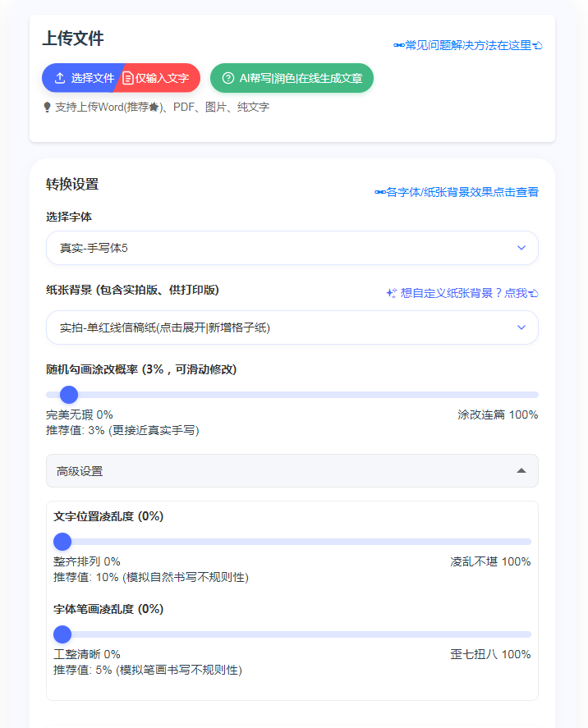Screen dimensions: 588x728
Task: Open 各字体/纸张背景效果点击查看 link
Action: click(457, 192)
